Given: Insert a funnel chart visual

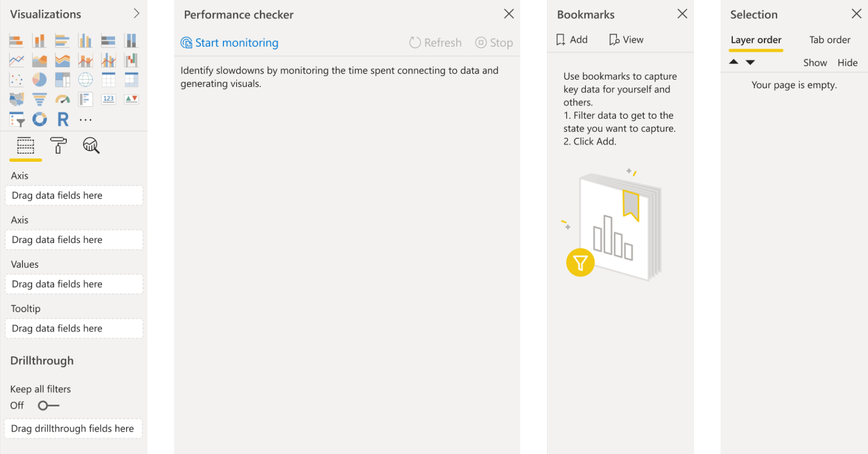Looking at the screenshot, I should click(x=39, y=99).
